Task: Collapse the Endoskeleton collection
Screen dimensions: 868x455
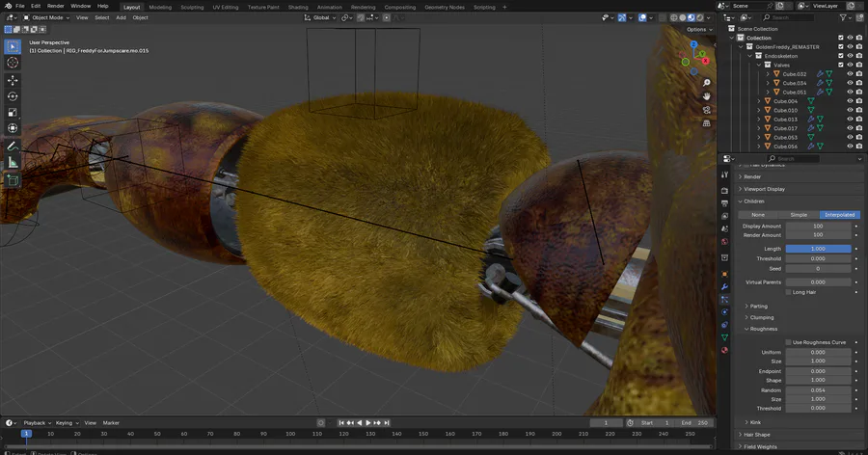Action: (750, 56)
